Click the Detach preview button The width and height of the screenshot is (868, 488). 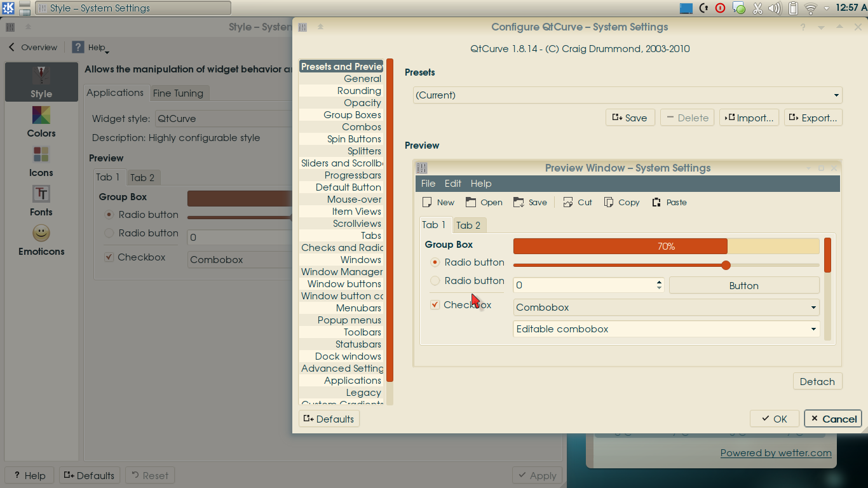[x=817, y=381]
